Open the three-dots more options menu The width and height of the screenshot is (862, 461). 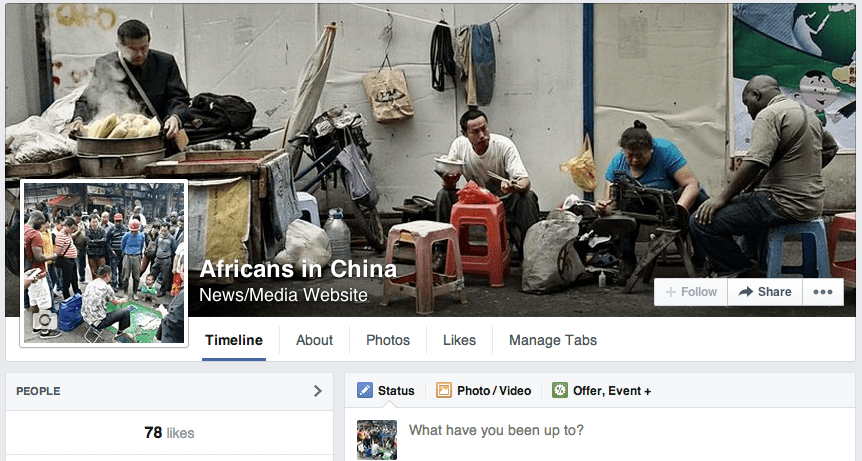(x=823, y=292)
